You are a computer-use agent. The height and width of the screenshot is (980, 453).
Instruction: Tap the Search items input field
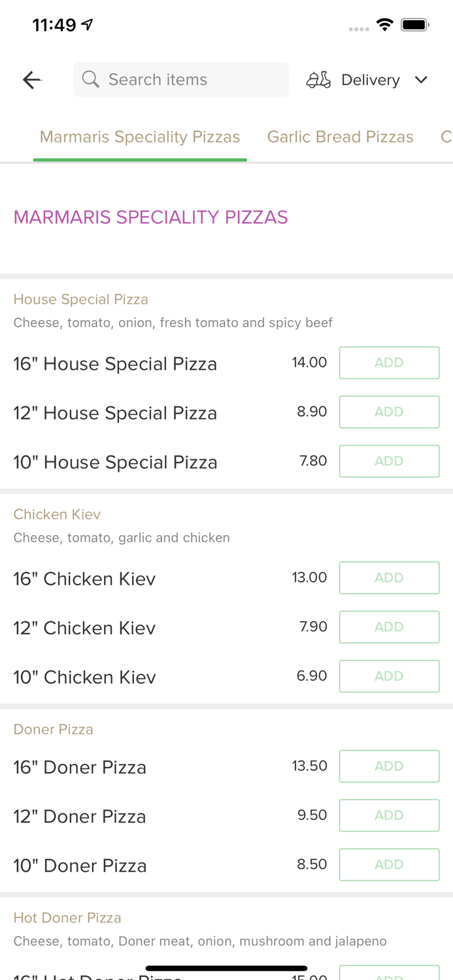coord(181,79)
